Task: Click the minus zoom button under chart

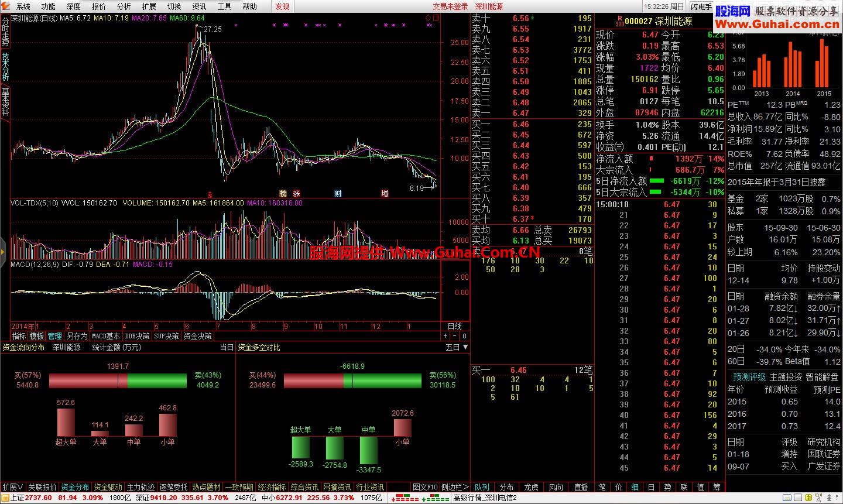Action: (x=455, y=336)
